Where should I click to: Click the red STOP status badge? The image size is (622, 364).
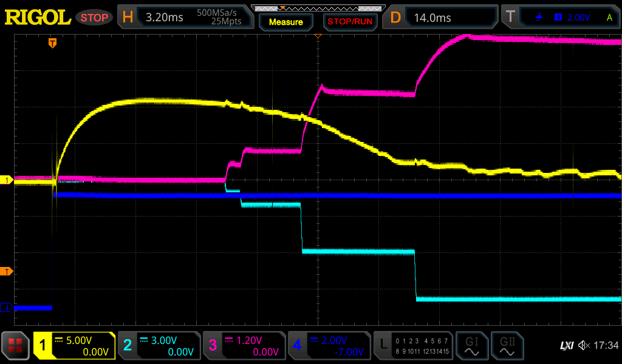tap(94, 18)
